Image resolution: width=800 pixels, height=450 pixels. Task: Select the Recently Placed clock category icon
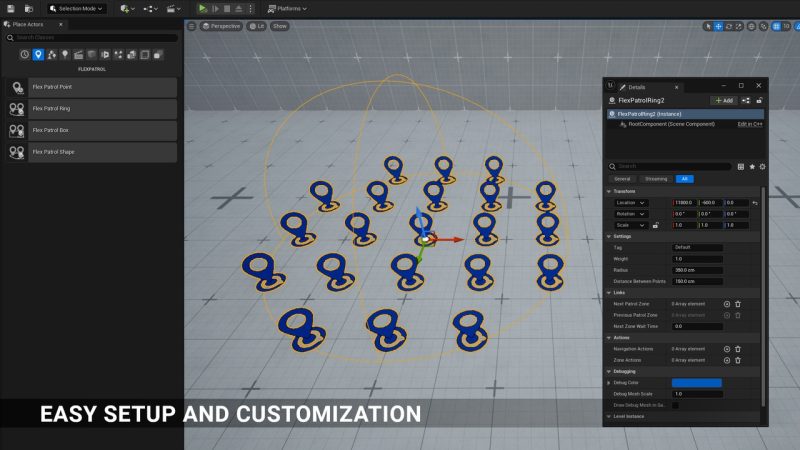point(25,54)
